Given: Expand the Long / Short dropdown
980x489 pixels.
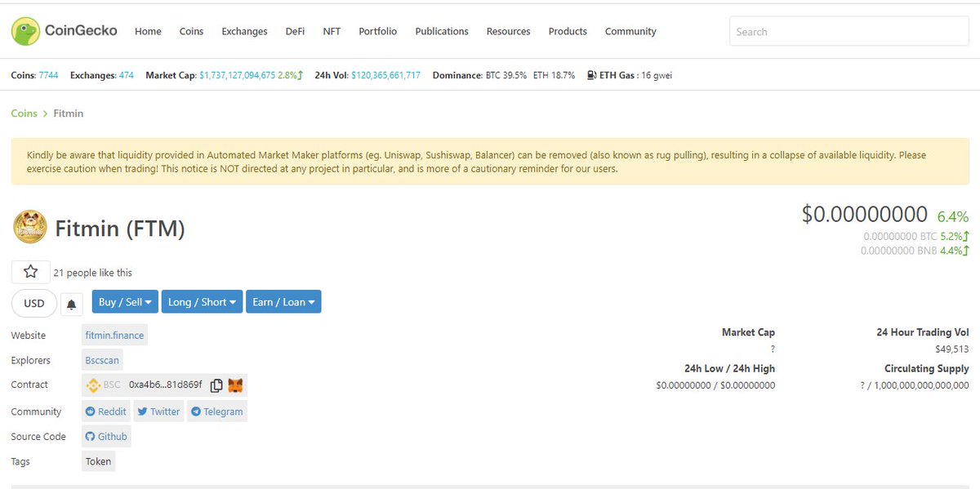Looking at the screenshot, I should [x=202, y=302].
